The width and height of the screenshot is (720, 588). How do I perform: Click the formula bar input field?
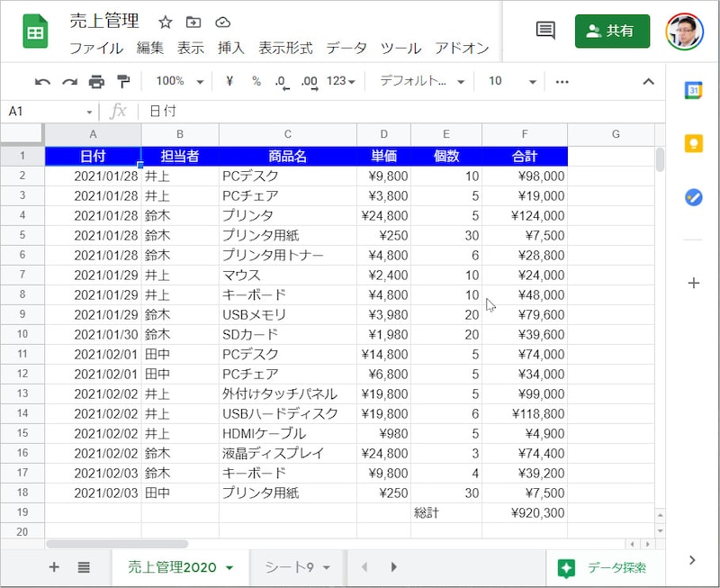coord(396,112)
